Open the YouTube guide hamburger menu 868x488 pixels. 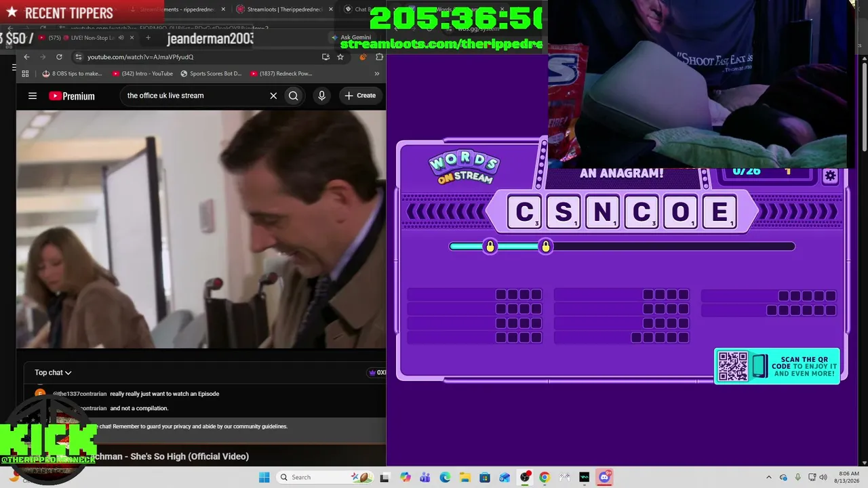point(33,96)
